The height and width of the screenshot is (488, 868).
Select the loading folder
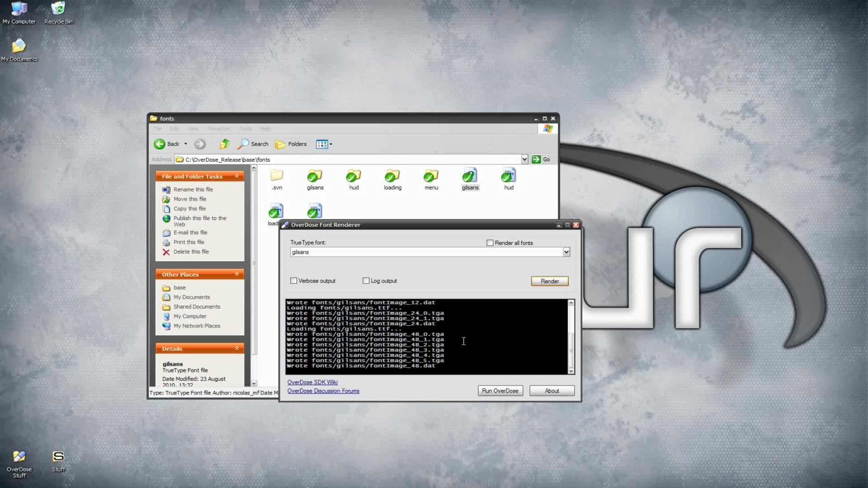[x=392, y=179]
